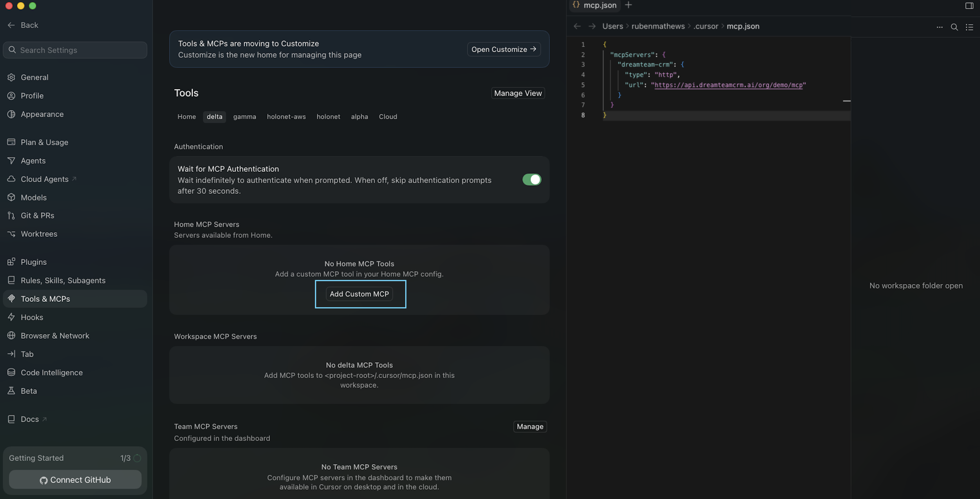Click the Getting Started progress ring
The image size is (980, 499).
pos(137,458)
